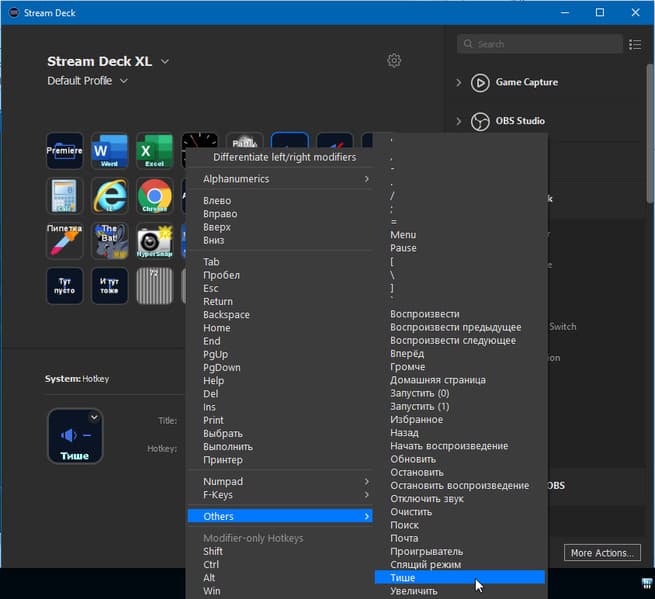The width and height of the screenshot is (655, 599).
Task: Click the Premiere key on the deck
Action: [x=65, y=151]
